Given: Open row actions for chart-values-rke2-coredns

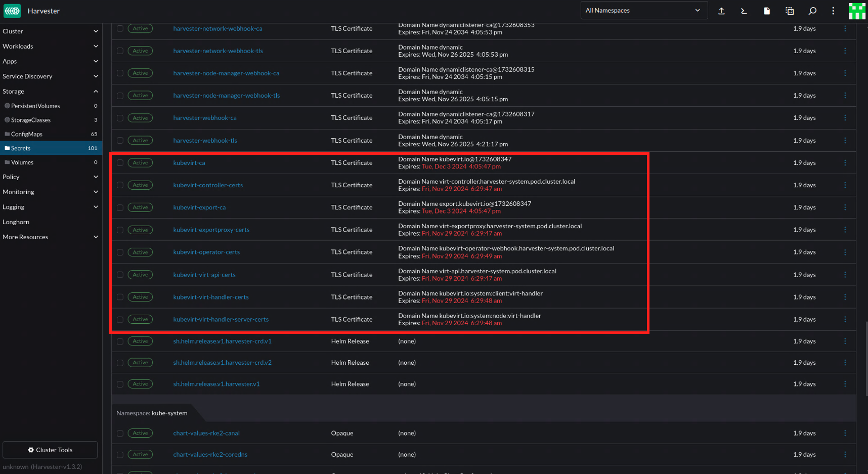Looking at the screenshot, I should pyautogui.click(x=845, y=454).
